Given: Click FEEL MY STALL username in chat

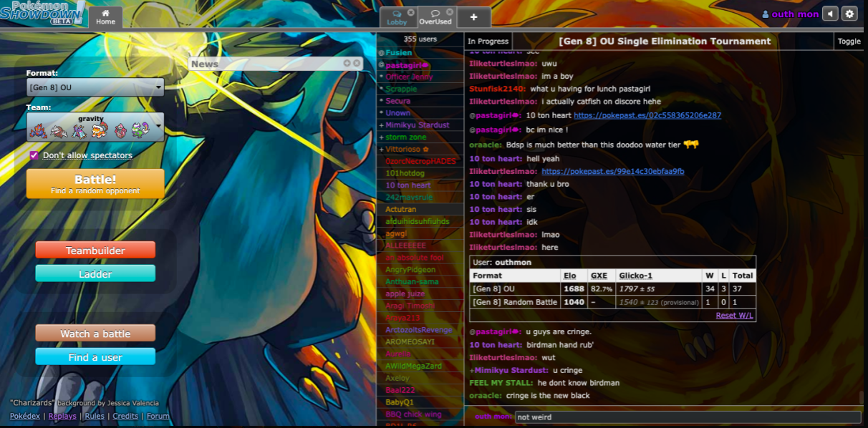Looking at the screenshot, I should point(501,383).
